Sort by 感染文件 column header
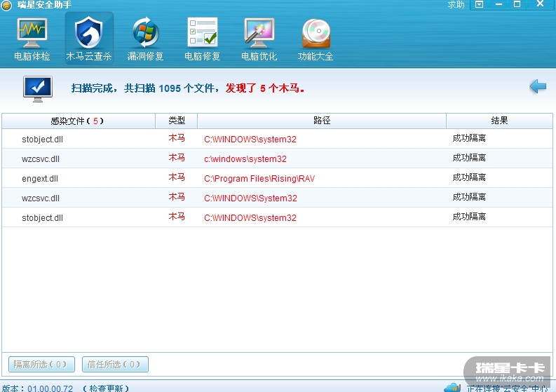 tap(79, 121)
